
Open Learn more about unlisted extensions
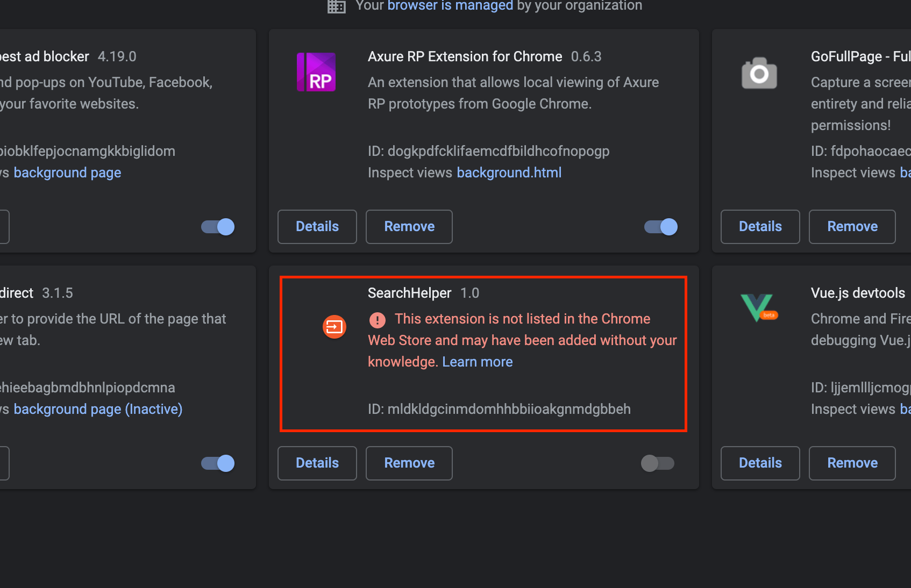tap(477, 361)
